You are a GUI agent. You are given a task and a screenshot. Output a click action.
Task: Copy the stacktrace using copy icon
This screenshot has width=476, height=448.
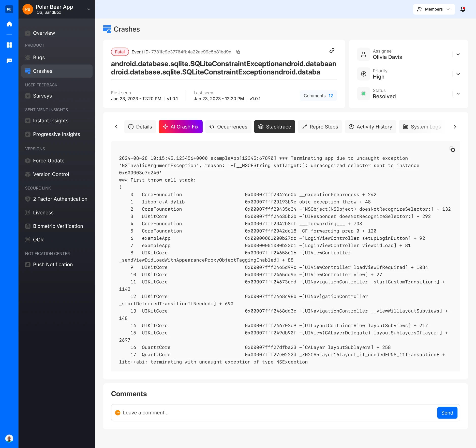tap(452, 149)
